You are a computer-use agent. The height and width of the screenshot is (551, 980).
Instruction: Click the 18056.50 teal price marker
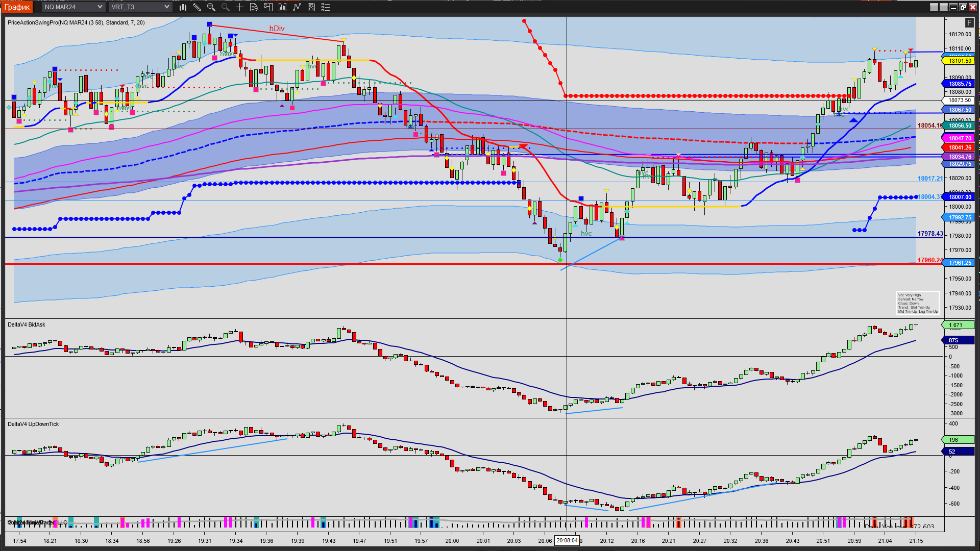pyautogui.click(x=958, y=126)
